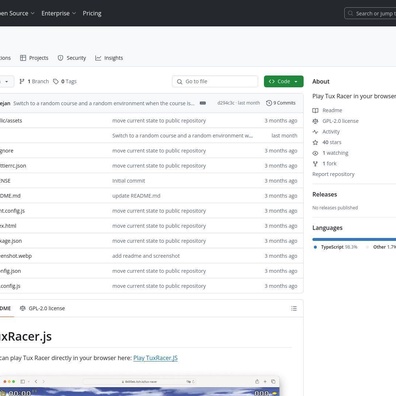Open the package.json file row
396x396 pixels.
coord(151,241)
